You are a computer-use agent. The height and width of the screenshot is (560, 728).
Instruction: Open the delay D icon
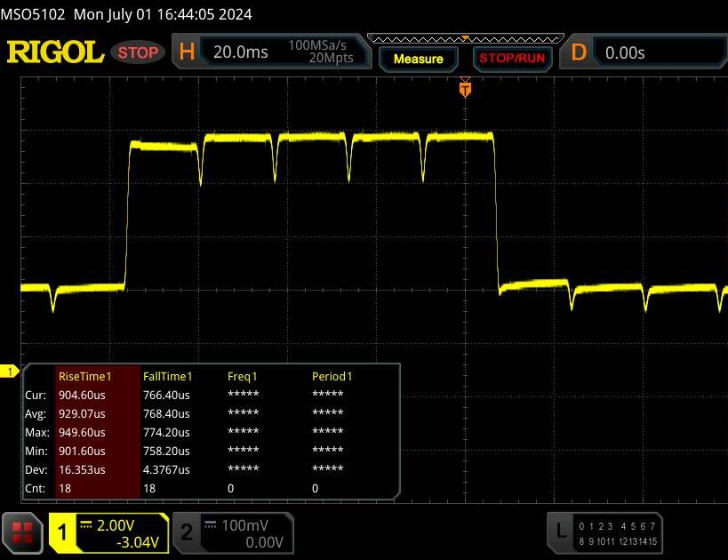click(x=579, y=52)
